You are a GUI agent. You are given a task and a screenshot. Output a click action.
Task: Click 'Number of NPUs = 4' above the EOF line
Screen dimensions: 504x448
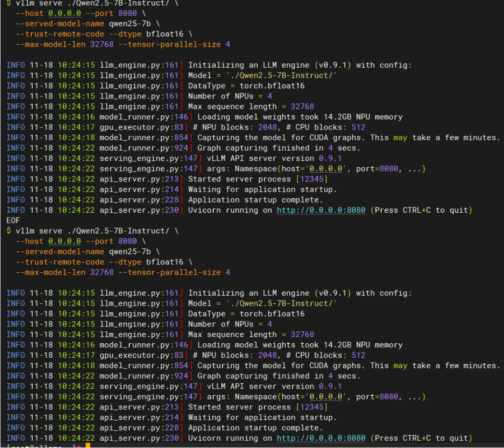pos(230,96)
